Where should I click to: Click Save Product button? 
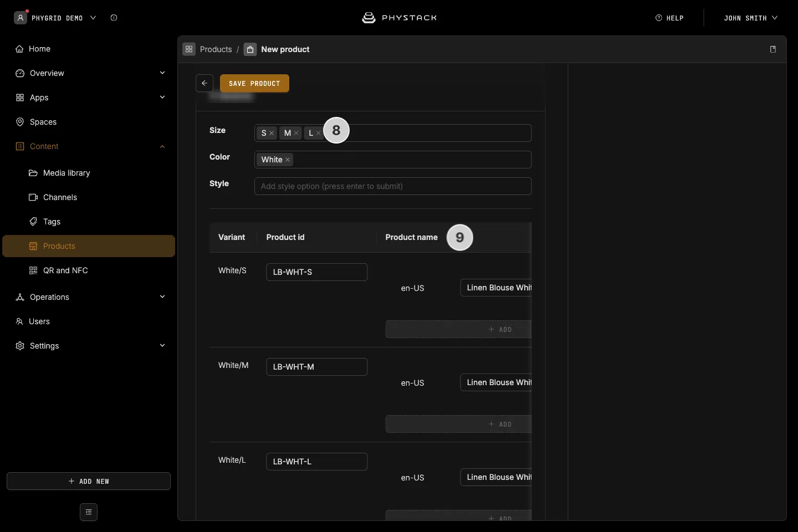(254, 83)
